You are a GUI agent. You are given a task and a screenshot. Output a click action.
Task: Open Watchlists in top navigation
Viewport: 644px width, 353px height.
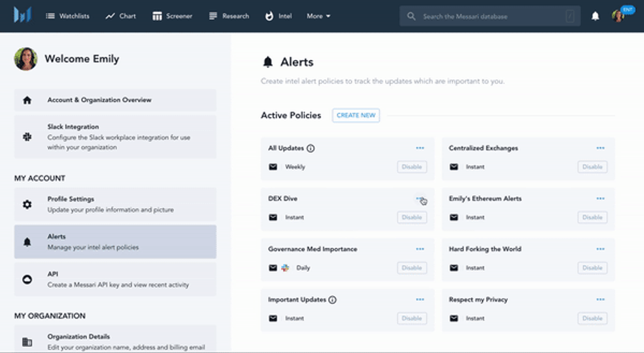(67, 16)
